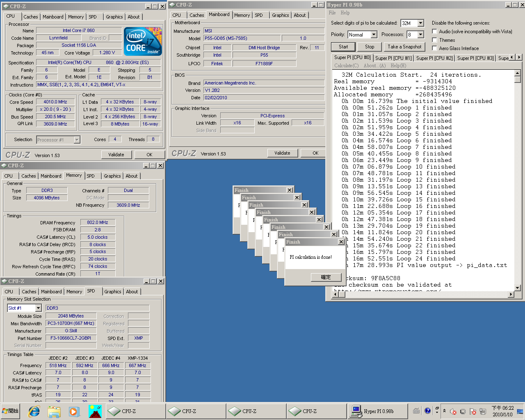The width and height of the screenshot is (525, 420).
Task: Click the Intel Core i7 inside logo
Action: (x=143, y=41)
